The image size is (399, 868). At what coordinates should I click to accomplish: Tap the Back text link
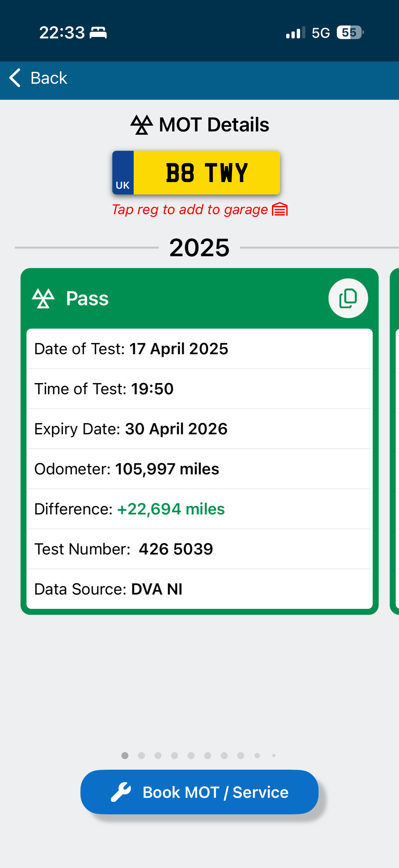coord(49,78)
